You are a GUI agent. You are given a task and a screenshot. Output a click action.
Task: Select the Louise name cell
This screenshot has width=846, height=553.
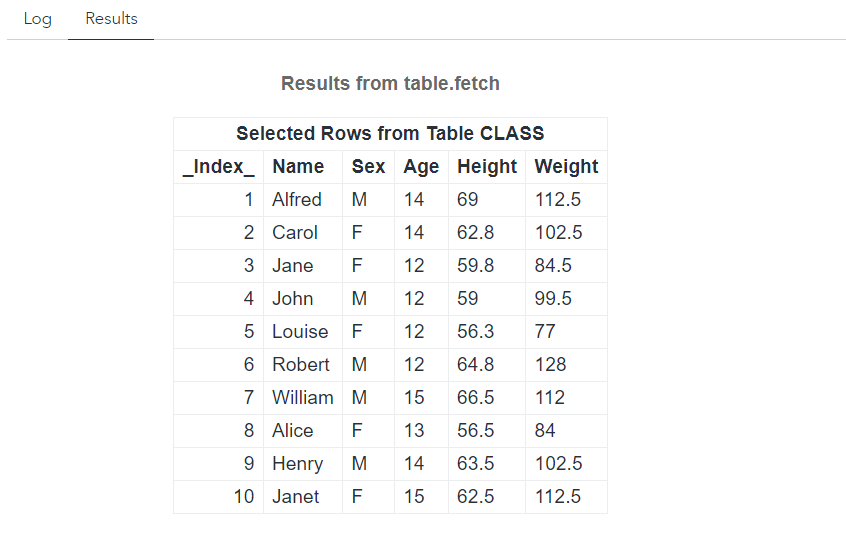[x=300, y=332]
